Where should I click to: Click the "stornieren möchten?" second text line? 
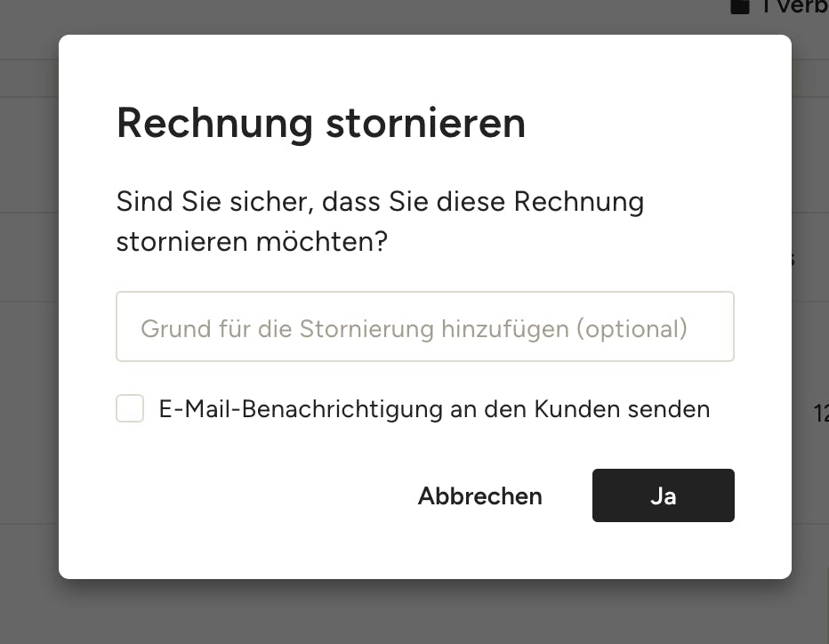coord(253,242)
